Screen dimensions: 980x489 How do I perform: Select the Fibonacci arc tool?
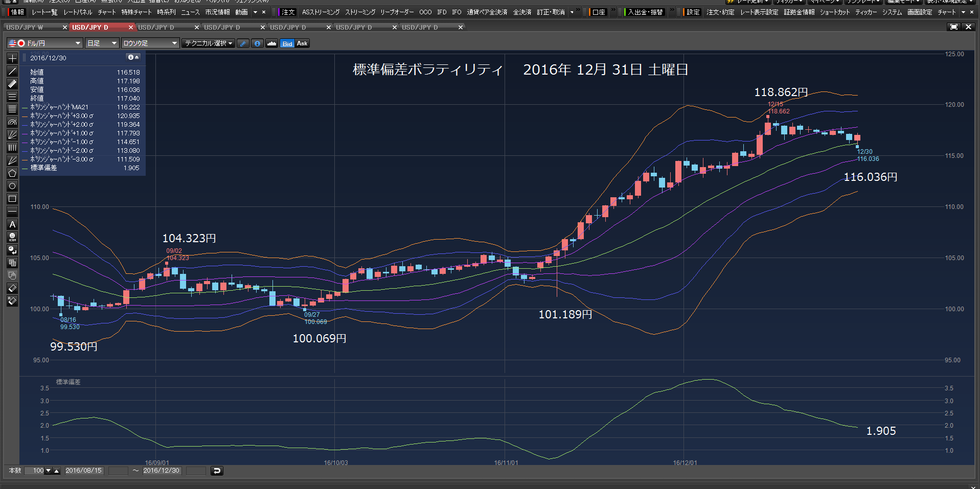(x=12, y=122)
